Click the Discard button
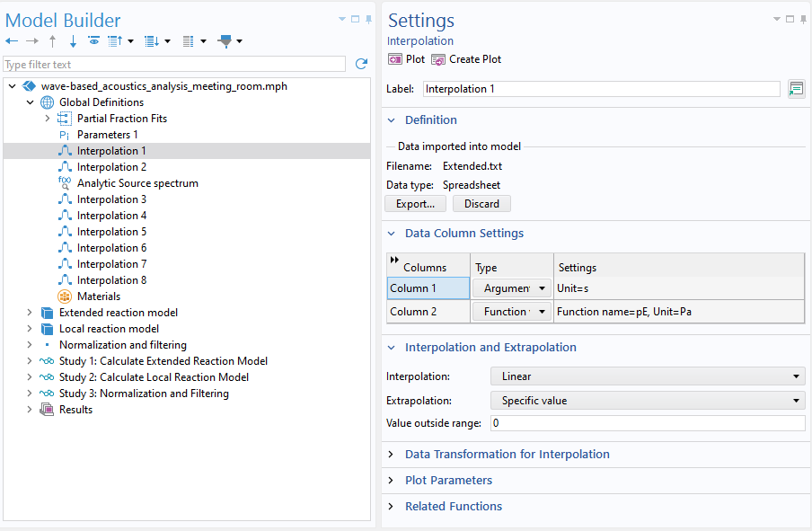The width and height of the screenshot is (812, 531). point(481,204)
